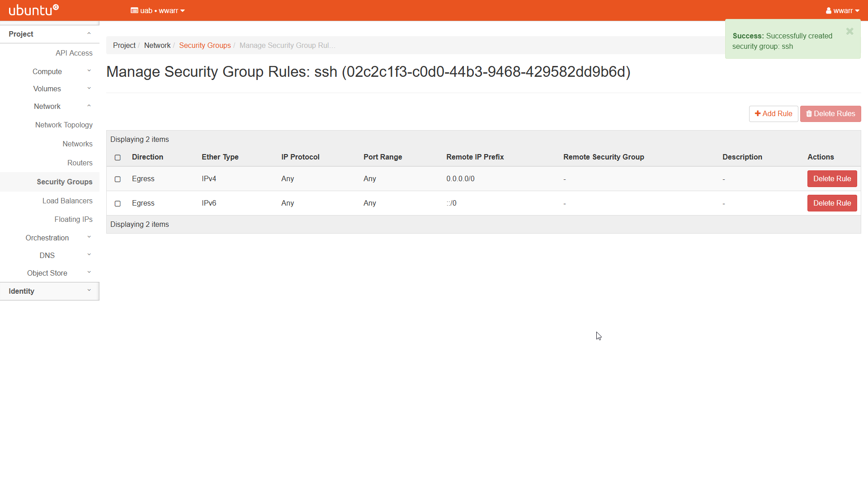Click Security Groups breadcrumb link
This screenshot has height=488, width=868.
tap(205, 45)
